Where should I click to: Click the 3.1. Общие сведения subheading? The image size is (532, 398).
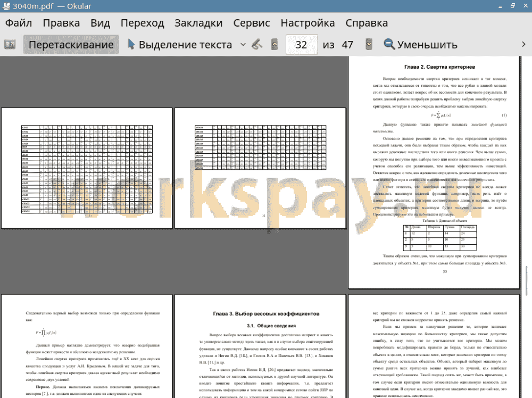coord(271,326)
